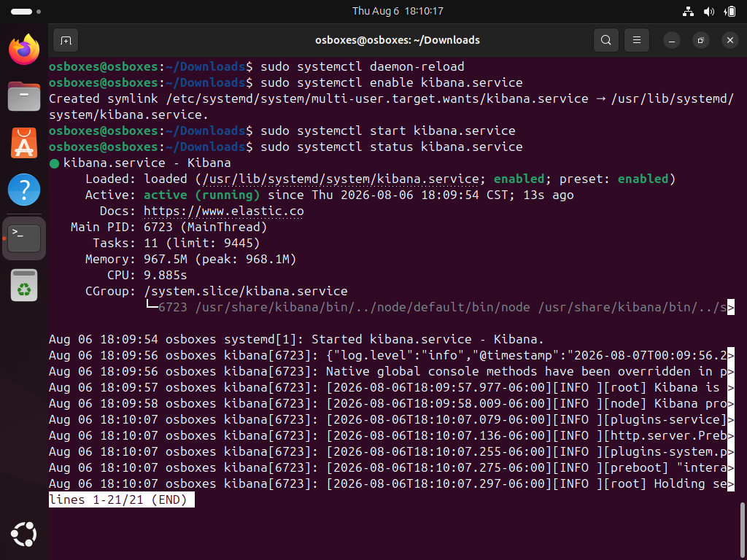Open Firefox from the dock
Image resolution: width=747 pixels, height=560 pixels.
click(x=24, y=49)
